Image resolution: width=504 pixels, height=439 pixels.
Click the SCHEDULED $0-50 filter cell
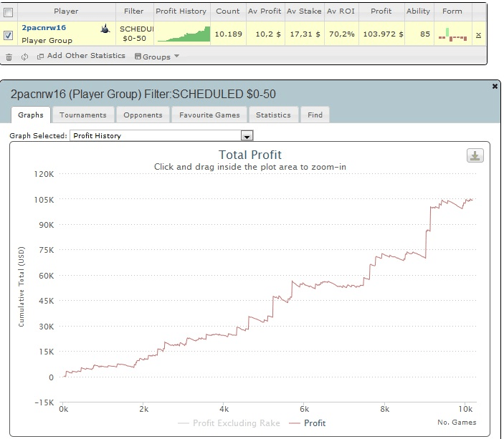pyautogui.click(x=135, y=34)
